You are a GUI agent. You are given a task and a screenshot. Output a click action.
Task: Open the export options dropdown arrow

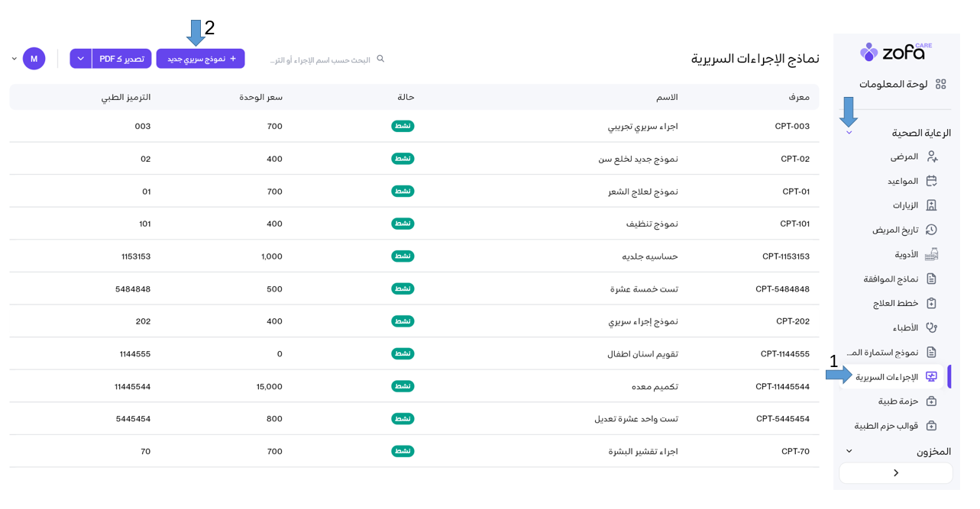tap(81, 59)
